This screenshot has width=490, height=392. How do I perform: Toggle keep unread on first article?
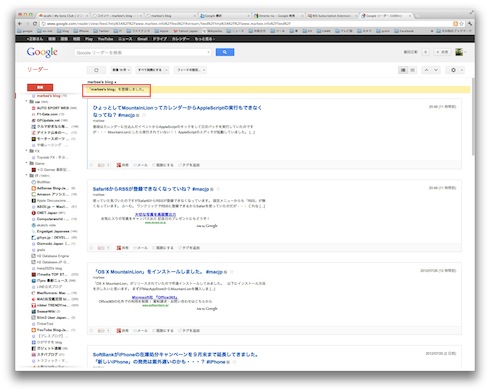point(163,165)
